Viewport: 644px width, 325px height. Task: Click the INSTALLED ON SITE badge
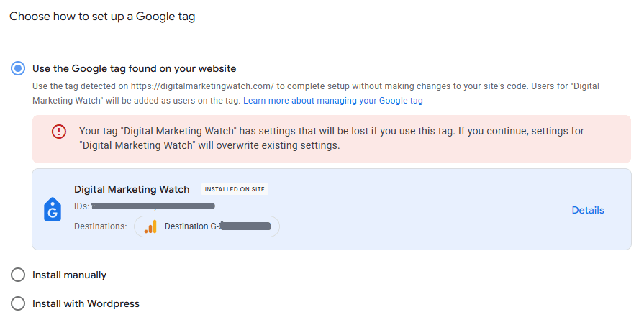235,189
